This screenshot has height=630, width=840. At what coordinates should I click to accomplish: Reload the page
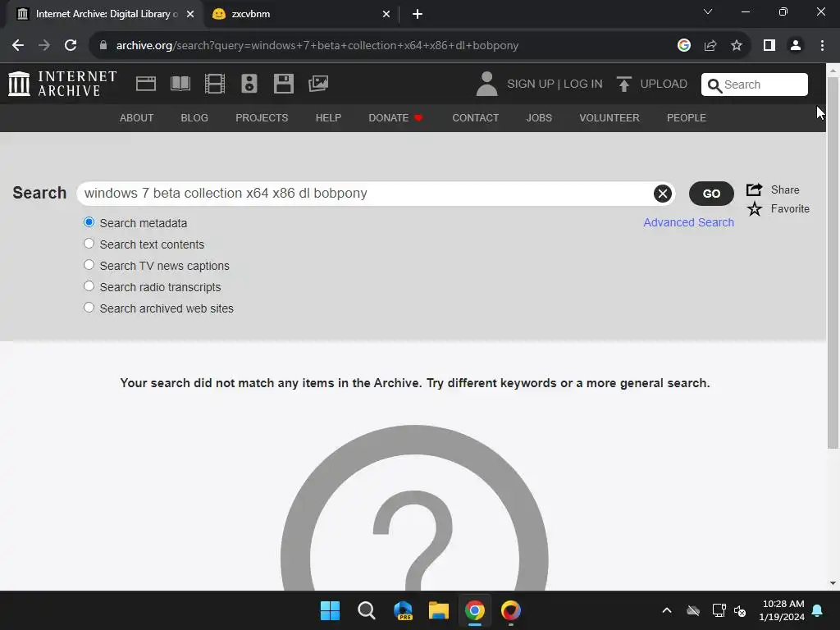71,46
